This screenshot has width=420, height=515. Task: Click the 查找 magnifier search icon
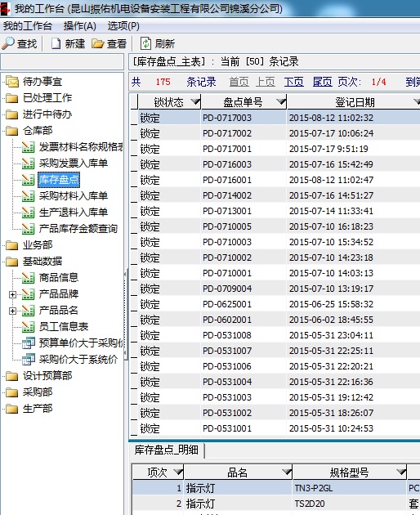(8, 43)
